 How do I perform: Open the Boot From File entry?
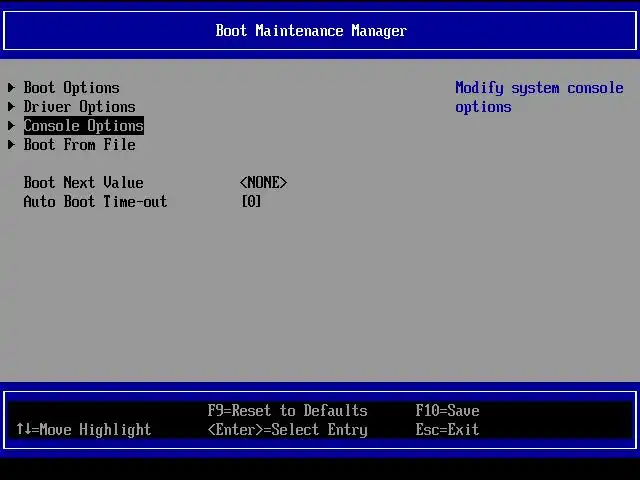pos(79,144)
